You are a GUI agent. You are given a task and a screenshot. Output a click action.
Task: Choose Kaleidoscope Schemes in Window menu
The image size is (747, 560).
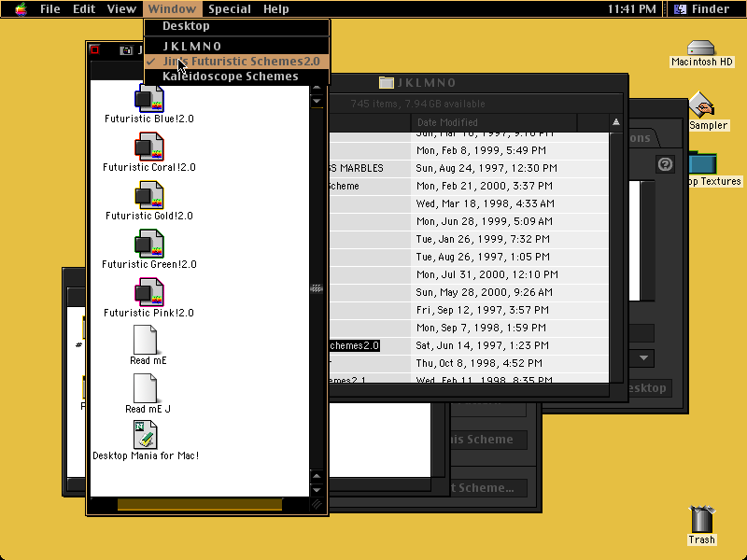point(236,77)
